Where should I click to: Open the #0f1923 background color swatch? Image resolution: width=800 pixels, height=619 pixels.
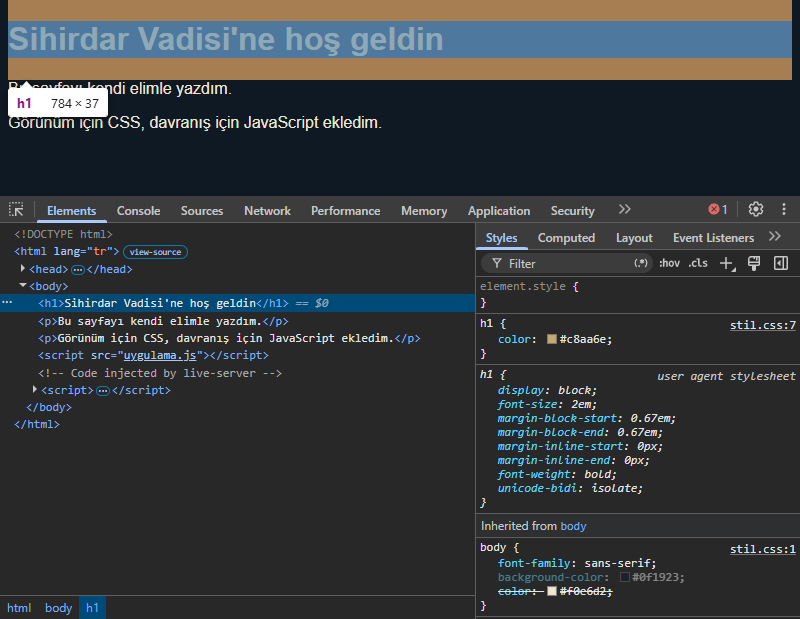pos(624,577)
